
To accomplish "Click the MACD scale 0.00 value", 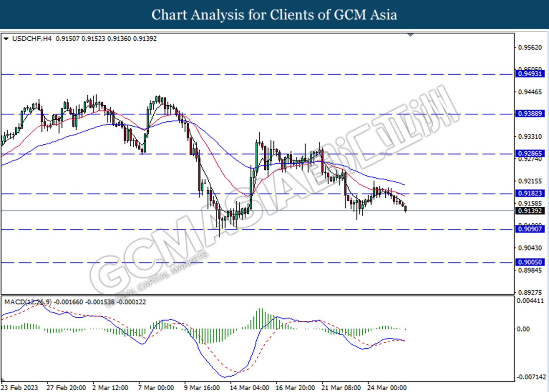I will pos(523,329).
